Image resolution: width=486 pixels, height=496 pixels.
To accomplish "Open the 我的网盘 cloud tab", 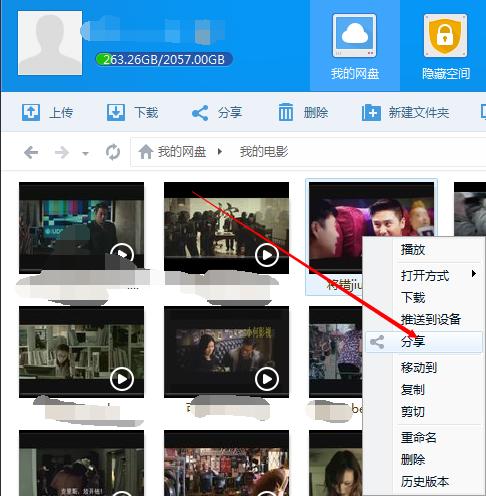I will point(355,46).
